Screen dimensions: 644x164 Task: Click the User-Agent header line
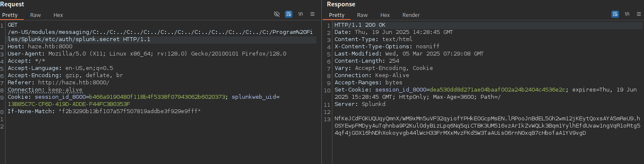pyautogui.click(x=147, y=54)
